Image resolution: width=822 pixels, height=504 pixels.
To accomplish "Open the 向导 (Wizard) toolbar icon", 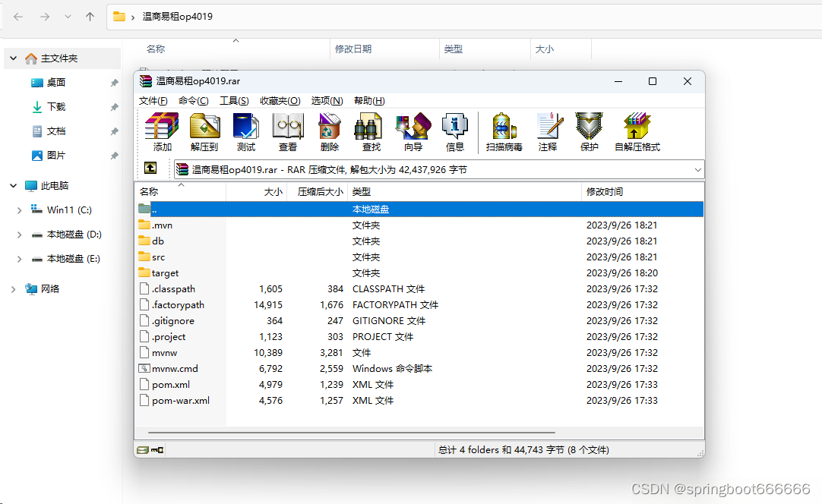I will coord(413,126).
